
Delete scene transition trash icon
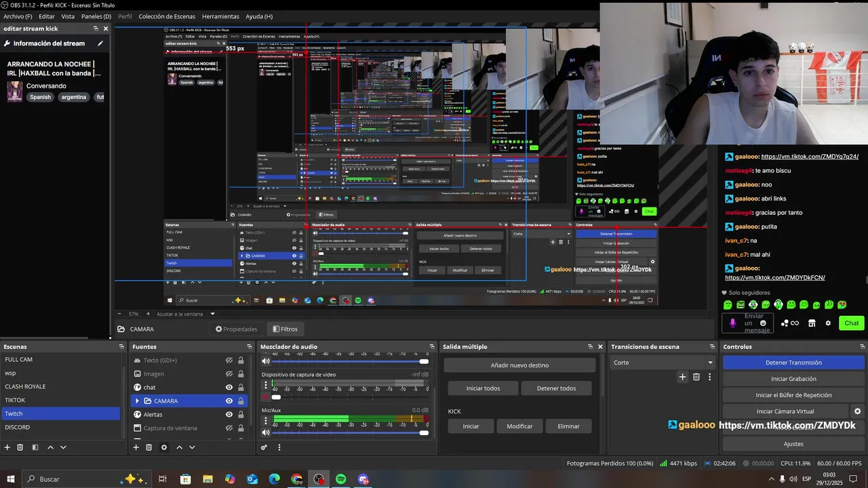[696, 377]
